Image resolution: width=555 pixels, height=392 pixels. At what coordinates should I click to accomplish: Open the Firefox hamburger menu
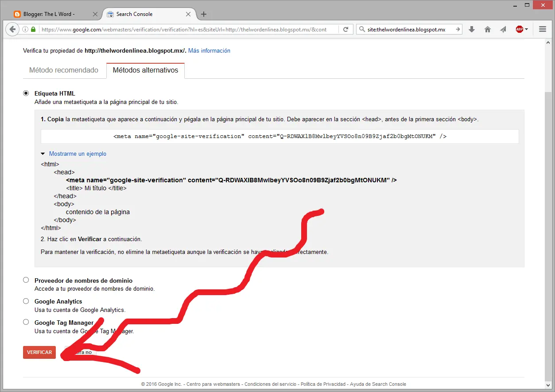coord(543,29)
